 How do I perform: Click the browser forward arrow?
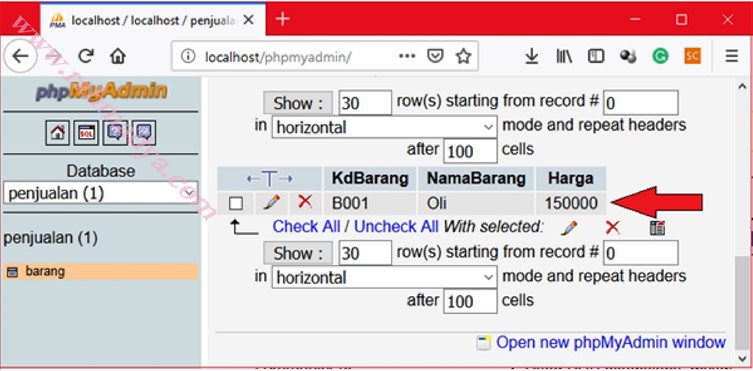[x=54, y=57]
